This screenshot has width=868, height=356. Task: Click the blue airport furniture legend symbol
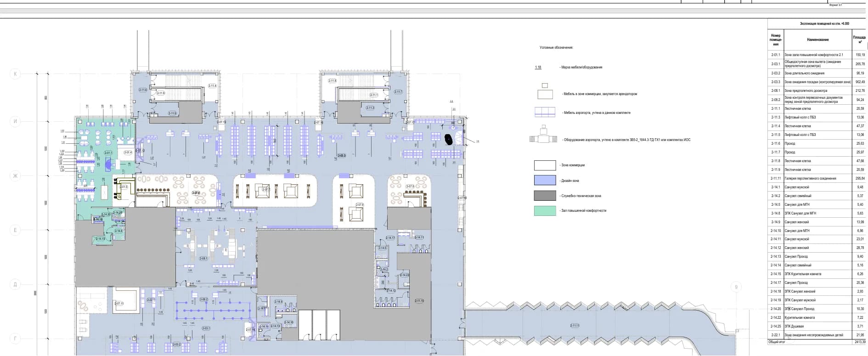(x=545, y=112)
